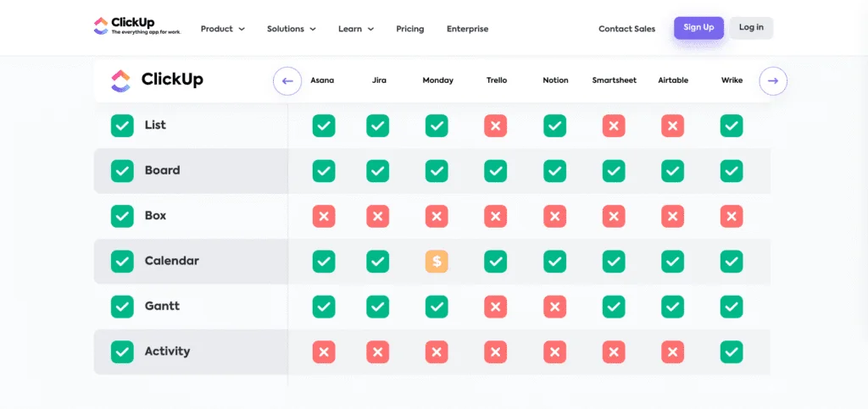The height and width of the screenshot is (409, 868).
Task: Click the left arrow to scroll competitors back
Action: pyautogui.click(x=287, y=81)
